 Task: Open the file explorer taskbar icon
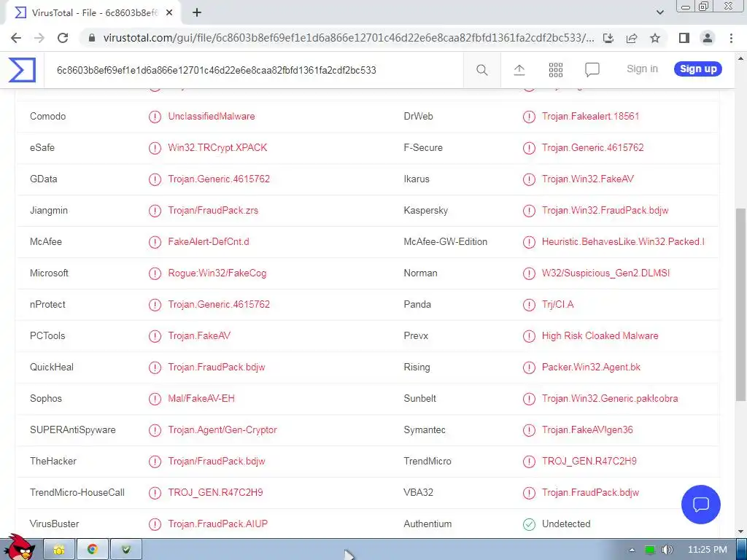tap(59, 550)
